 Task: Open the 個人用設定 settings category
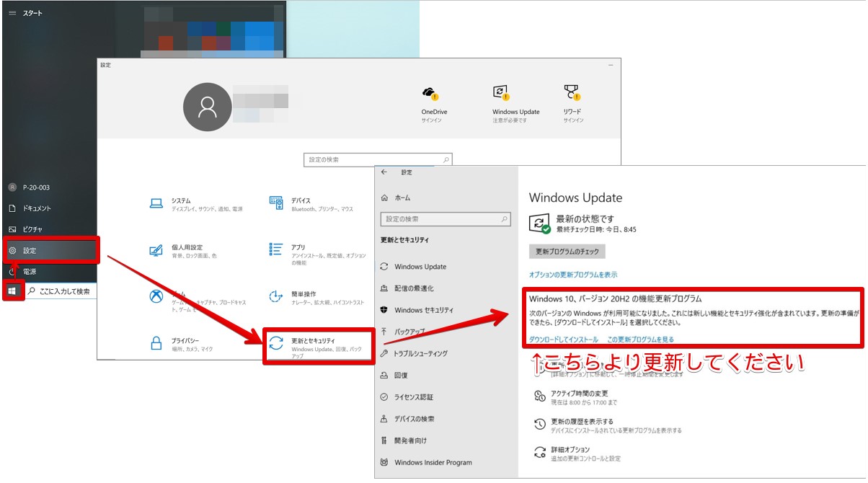click(x=183, y=252)
